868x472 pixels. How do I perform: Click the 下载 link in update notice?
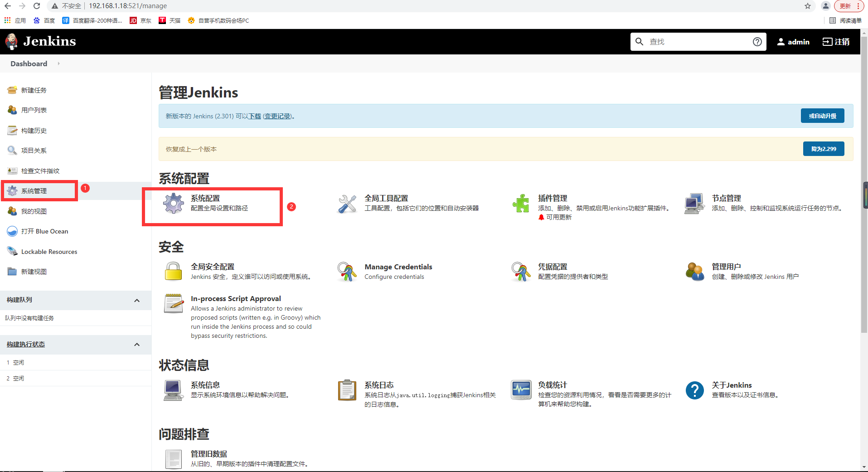[x=255, y=116]
